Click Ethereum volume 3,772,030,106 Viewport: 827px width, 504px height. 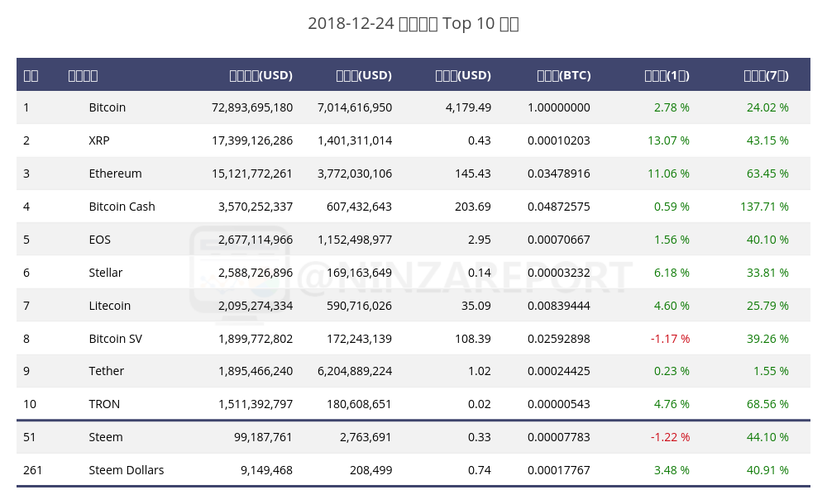click(355, 174)
